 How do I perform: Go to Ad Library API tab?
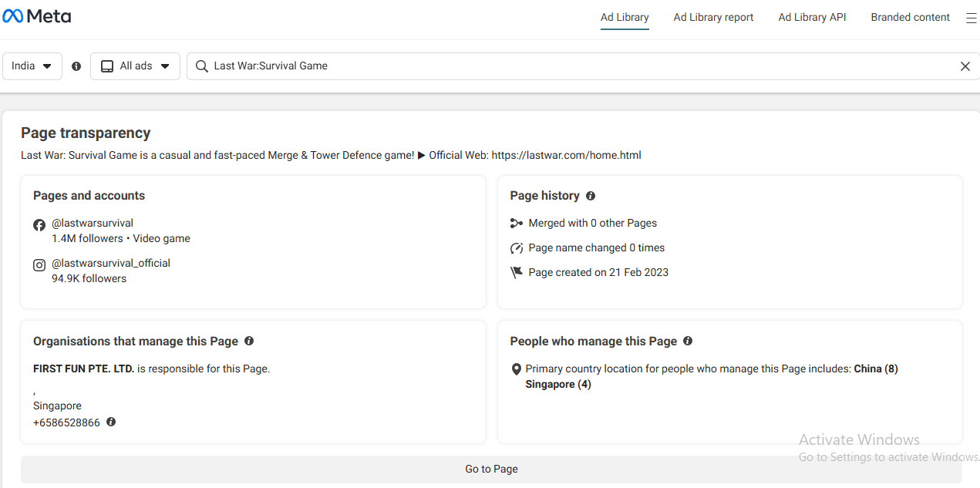tap(812, 18)
